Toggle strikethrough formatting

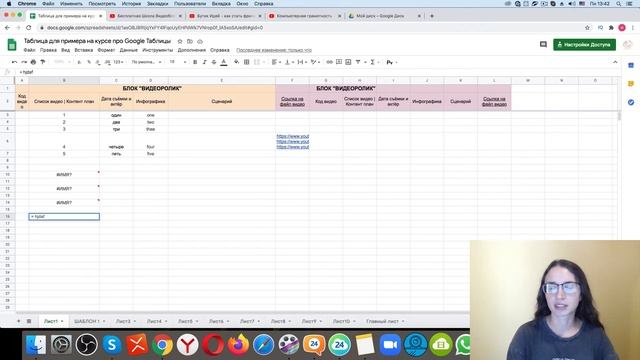pyautogui.click(x=214, y=62)
